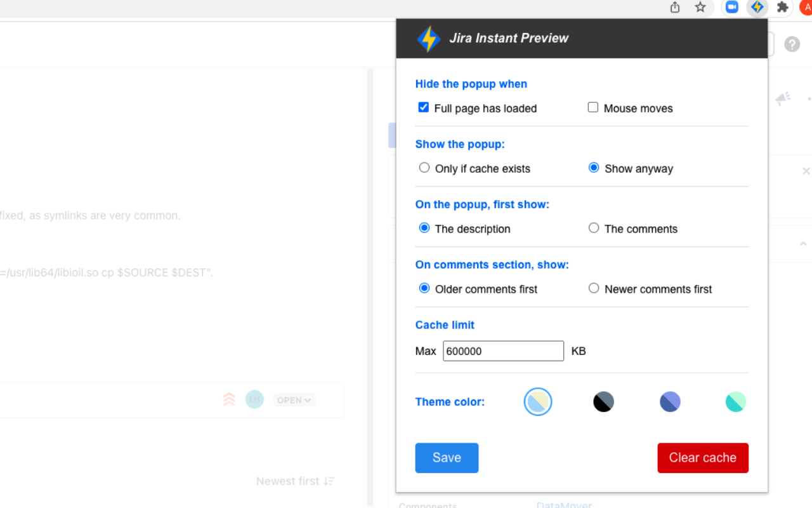Click the 'Cache limit' heading text
The height and width of the screenshot is (508, 812).
click(x=445, y=325)
